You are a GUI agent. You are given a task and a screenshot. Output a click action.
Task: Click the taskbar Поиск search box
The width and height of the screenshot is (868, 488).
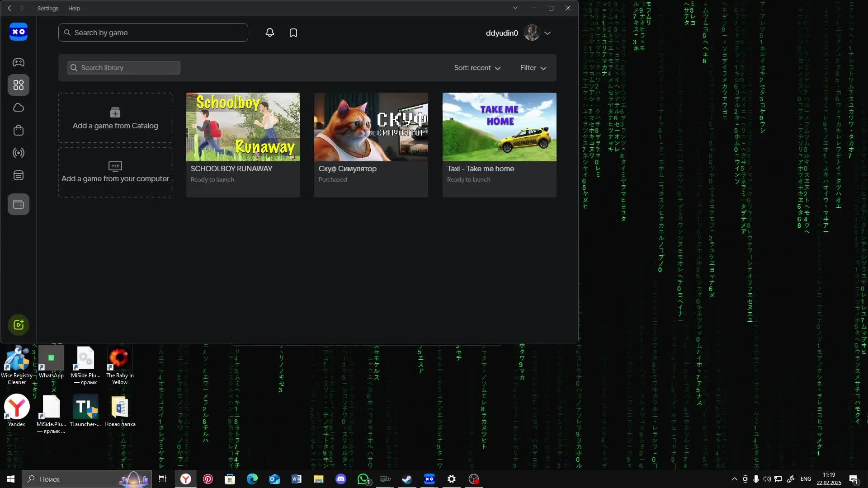tap(87, 479)
